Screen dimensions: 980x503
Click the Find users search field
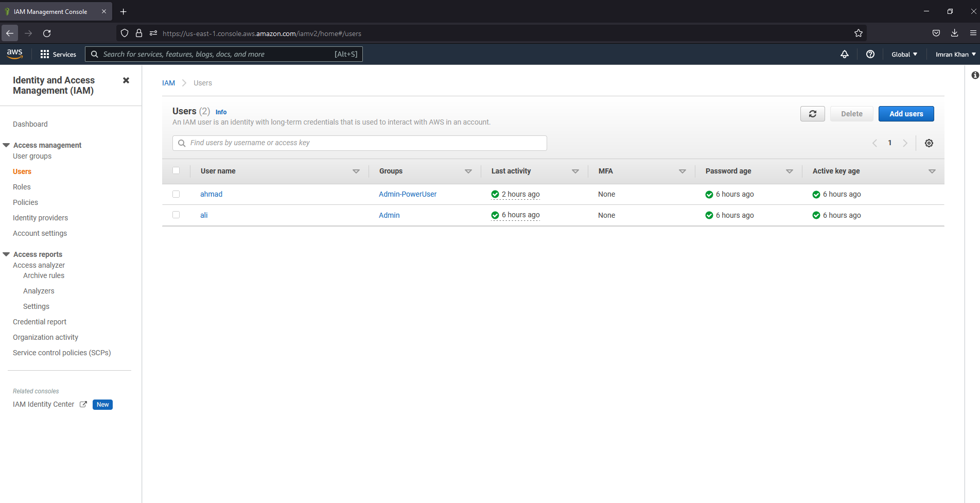click(360, 143)
